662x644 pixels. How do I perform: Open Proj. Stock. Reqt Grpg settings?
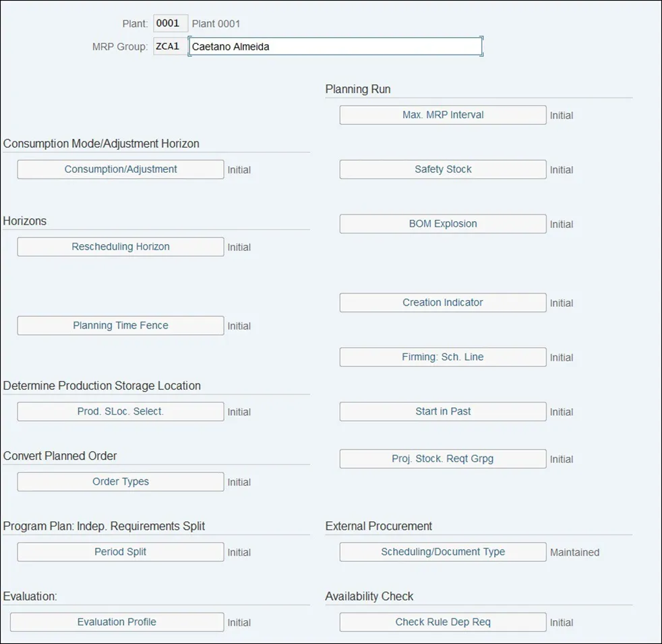442,459
